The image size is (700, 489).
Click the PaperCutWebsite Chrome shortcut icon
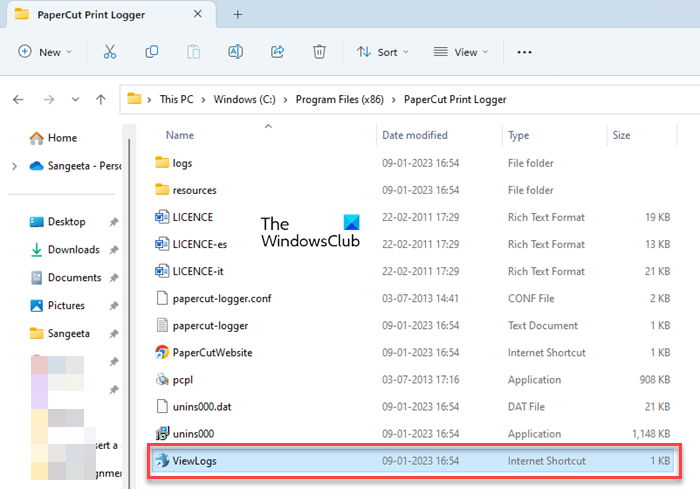point(162,352)
